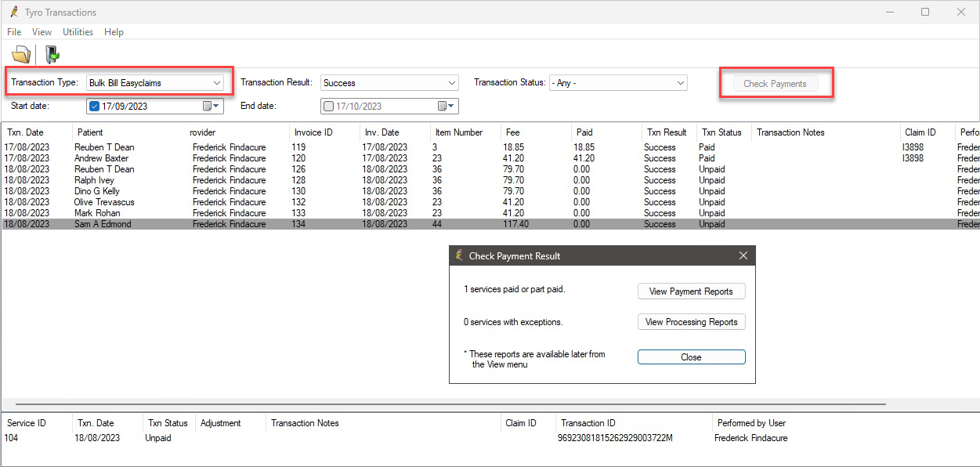
Task: Click View Payment Reports button
Action: (691, 291)
